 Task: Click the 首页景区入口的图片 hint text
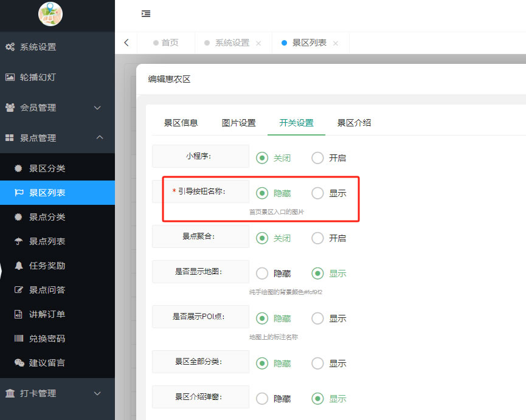coord(277,212)
